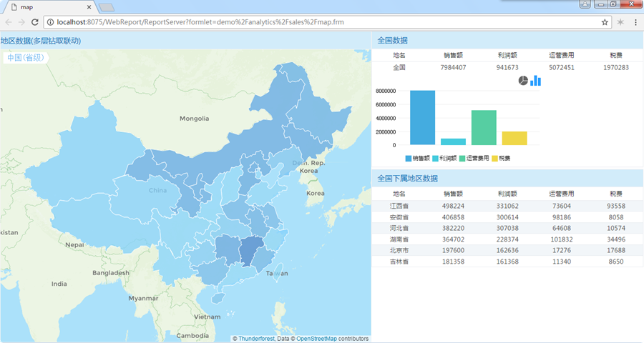Toggle the 运营费用 legend swatch
The width and height of the screenshot is (644, 343).
[462, 159]
